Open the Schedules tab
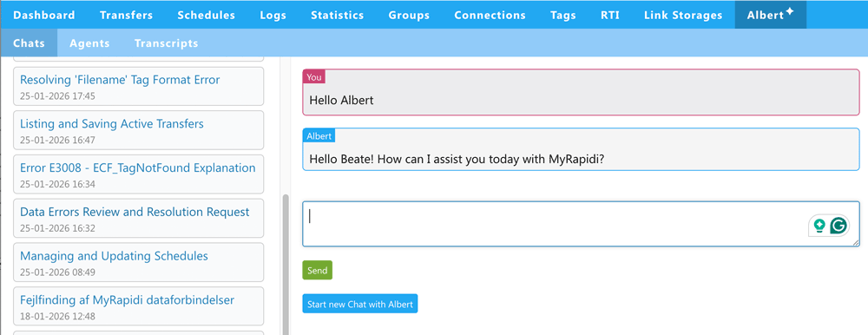Screen dimensions: 868x335 click(x=206, y=15)
